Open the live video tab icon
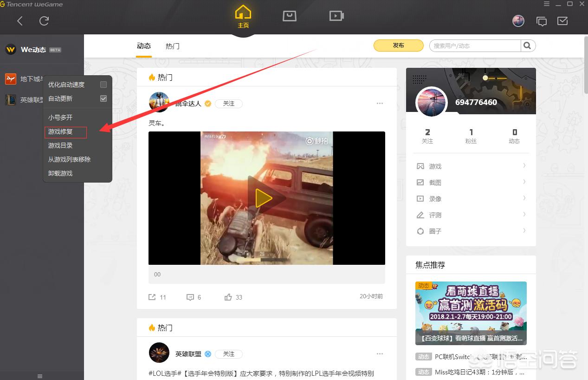This screenshot has width=588, height=380. [x=336, y=16]
